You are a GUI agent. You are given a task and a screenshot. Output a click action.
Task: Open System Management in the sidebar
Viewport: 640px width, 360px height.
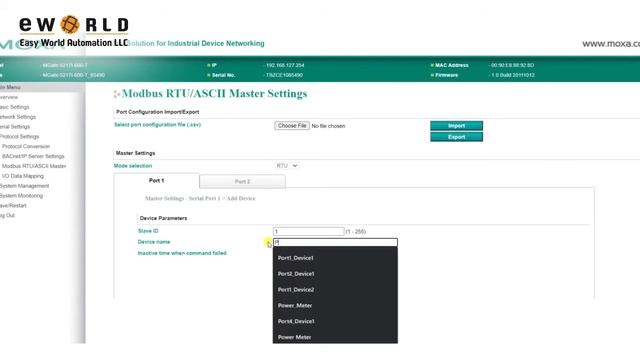coord(24,186)
